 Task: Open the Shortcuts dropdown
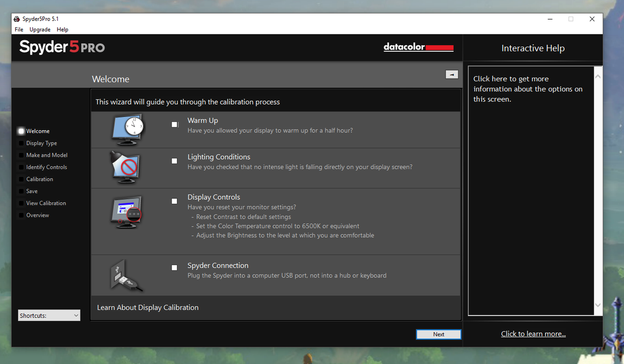[49, 315]
